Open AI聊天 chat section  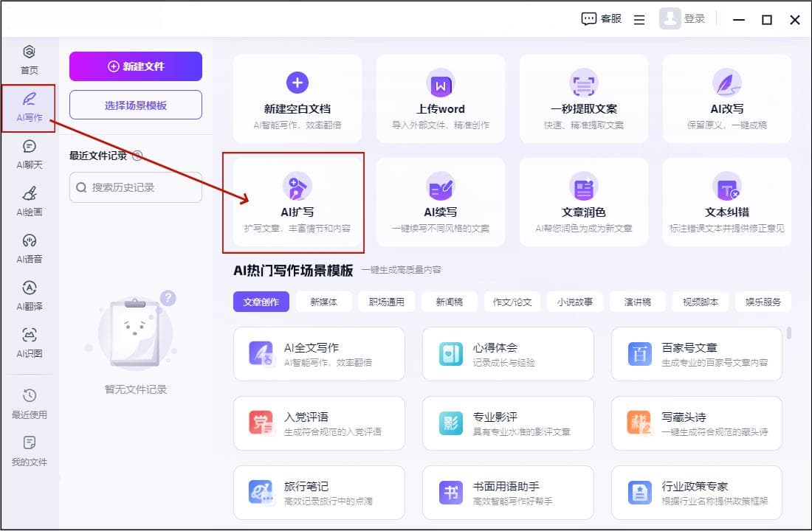(x=29, y=154)
